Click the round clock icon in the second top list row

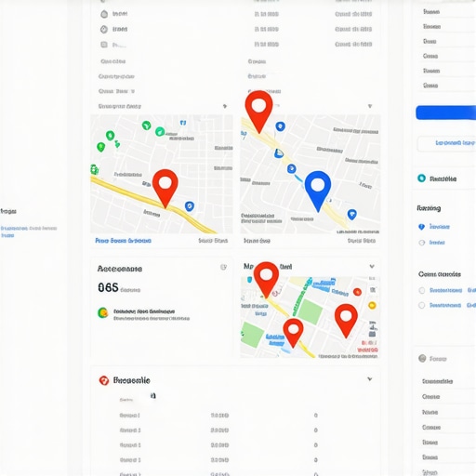(x=104, y=29)
